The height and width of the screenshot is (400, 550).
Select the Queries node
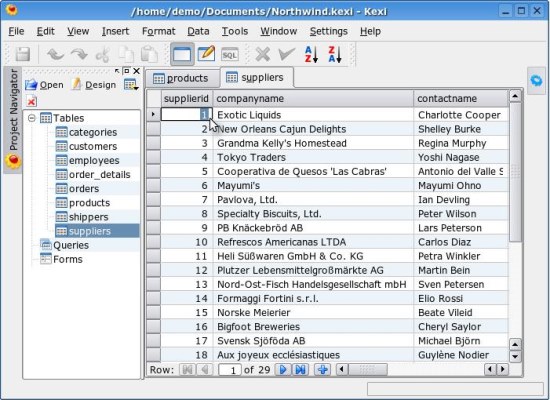click(x=71, y=245)
